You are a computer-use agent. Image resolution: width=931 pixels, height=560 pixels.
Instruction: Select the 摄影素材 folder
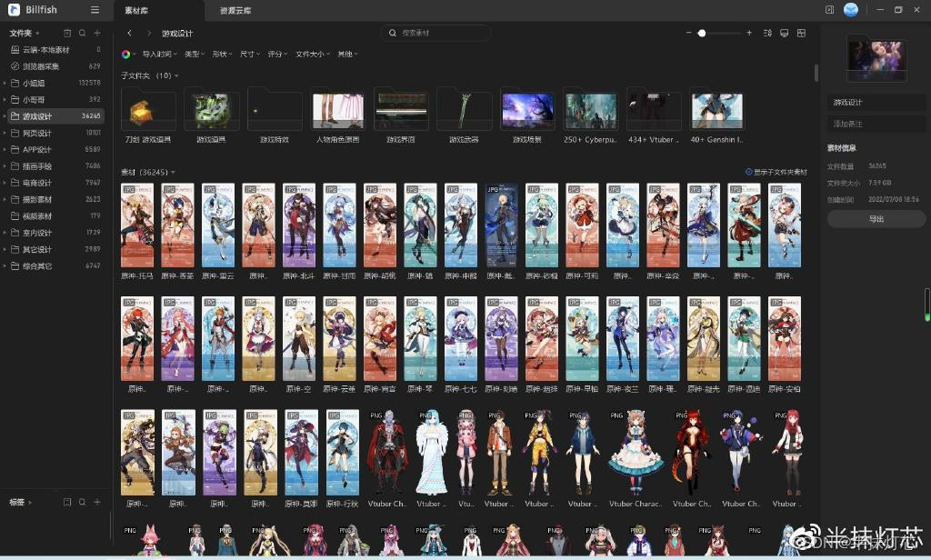(x=54, y=199)
